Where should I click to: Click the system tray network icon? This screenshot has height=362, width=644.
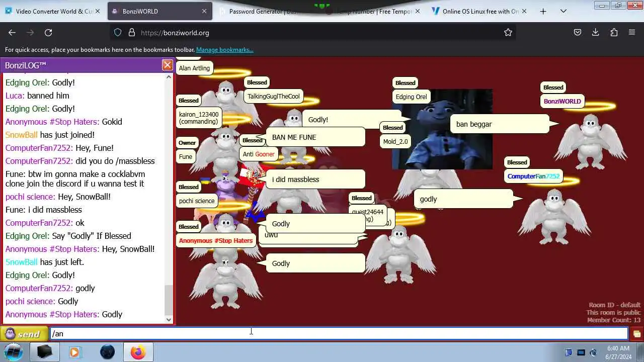[581, 352]
